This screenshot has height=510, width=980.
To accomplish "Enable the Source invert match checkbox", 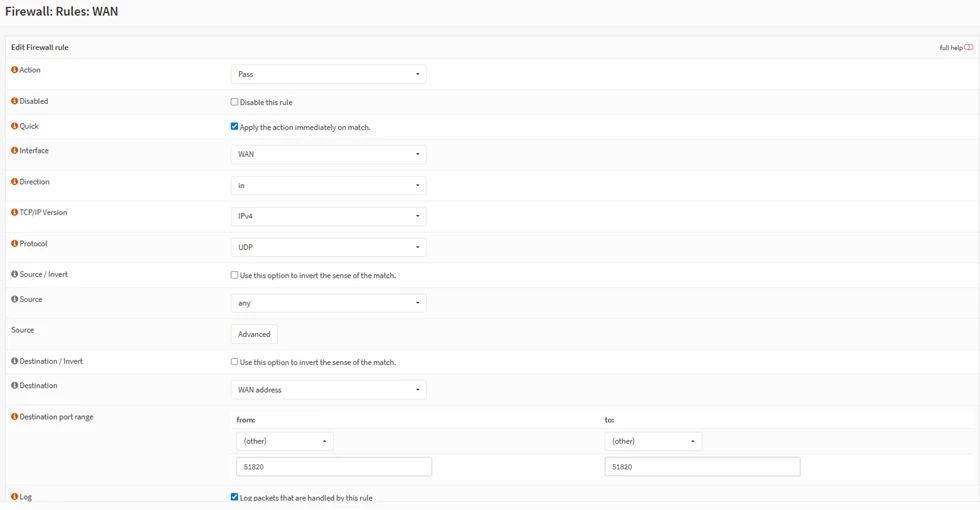I will [235, 275].
